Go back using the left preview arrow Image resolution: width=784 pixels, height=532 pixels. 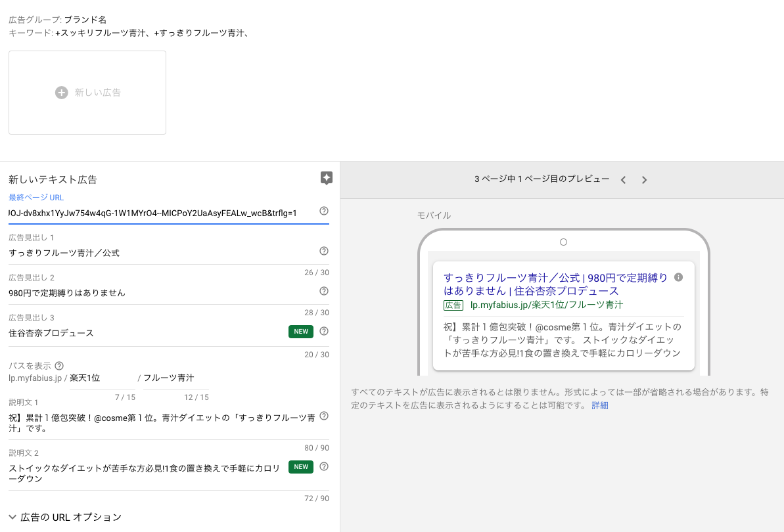click(623, 179)
